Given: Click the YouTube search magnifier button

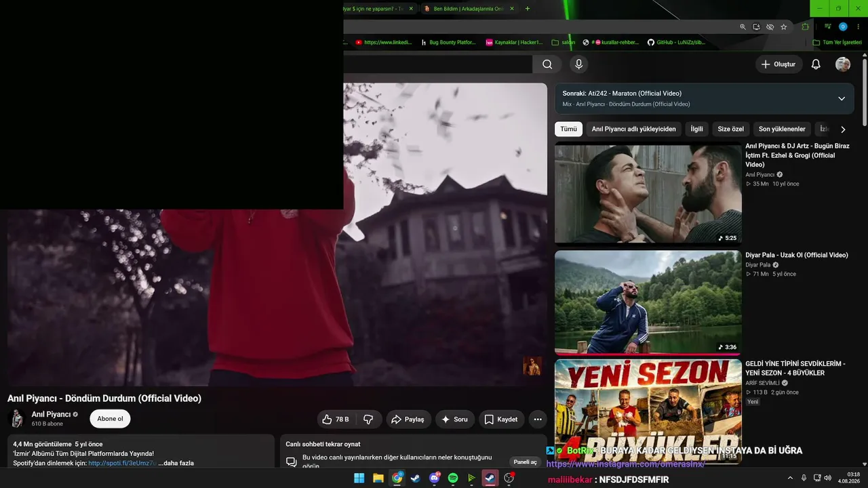Looking at the screenshot, I should pos(547,64).
